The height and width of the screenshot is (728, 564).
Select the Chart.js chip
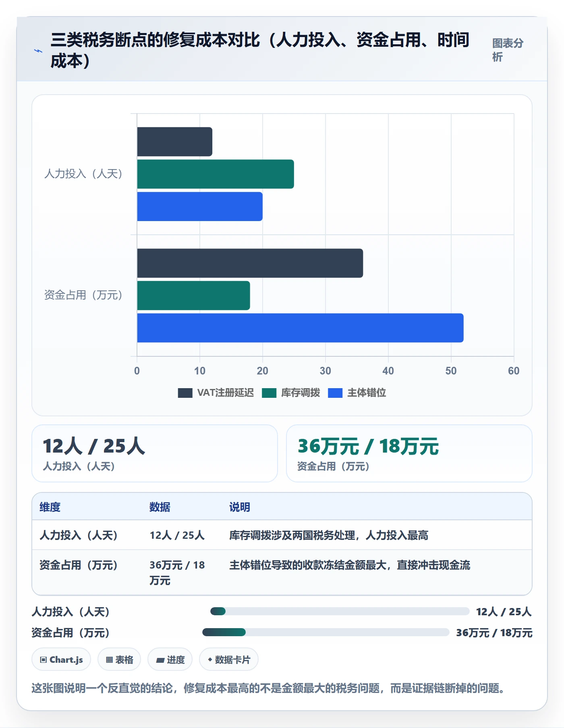(61, 660)
